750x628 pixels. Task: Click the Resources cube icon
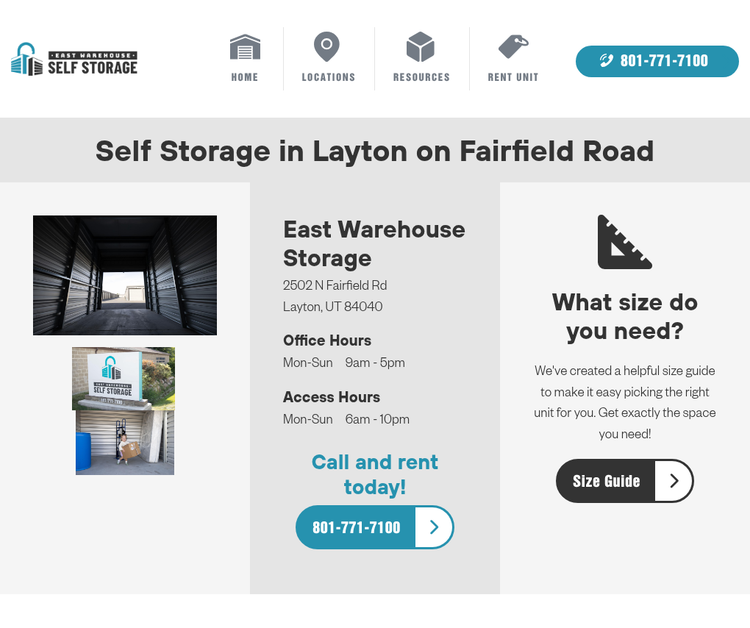(x=420, y=47)
